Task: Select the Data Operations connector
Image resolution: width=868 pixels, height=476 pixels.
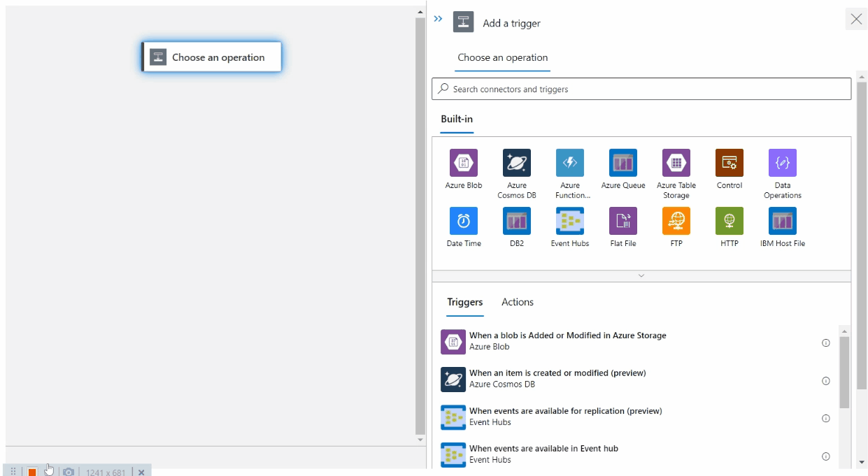Action: (782, 163)
